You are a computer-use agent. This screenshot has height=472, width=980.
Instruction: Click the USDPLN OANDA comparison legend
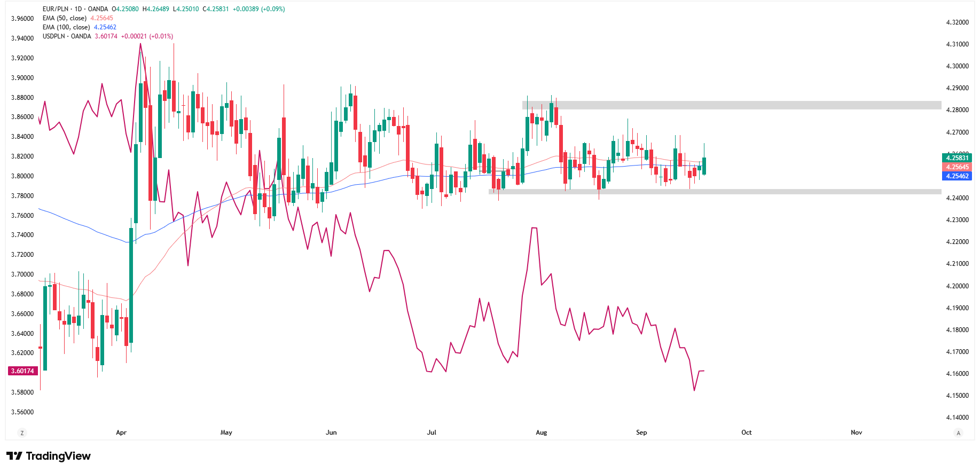click(x=67, y=36)
